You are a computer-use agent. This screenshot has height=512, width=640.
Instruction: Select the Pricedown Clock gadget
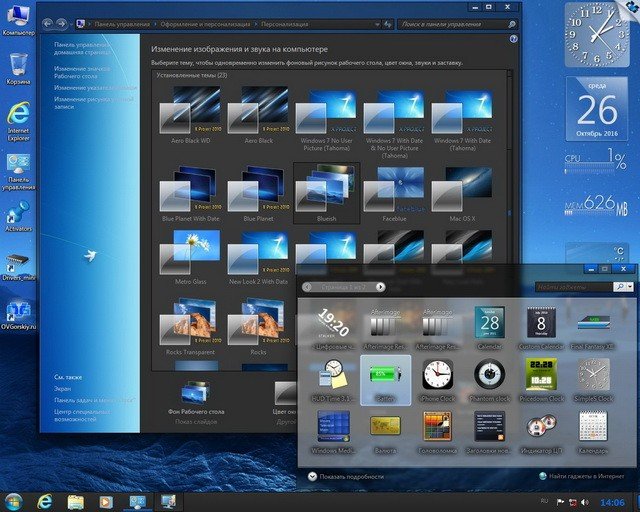click(541, 380)
